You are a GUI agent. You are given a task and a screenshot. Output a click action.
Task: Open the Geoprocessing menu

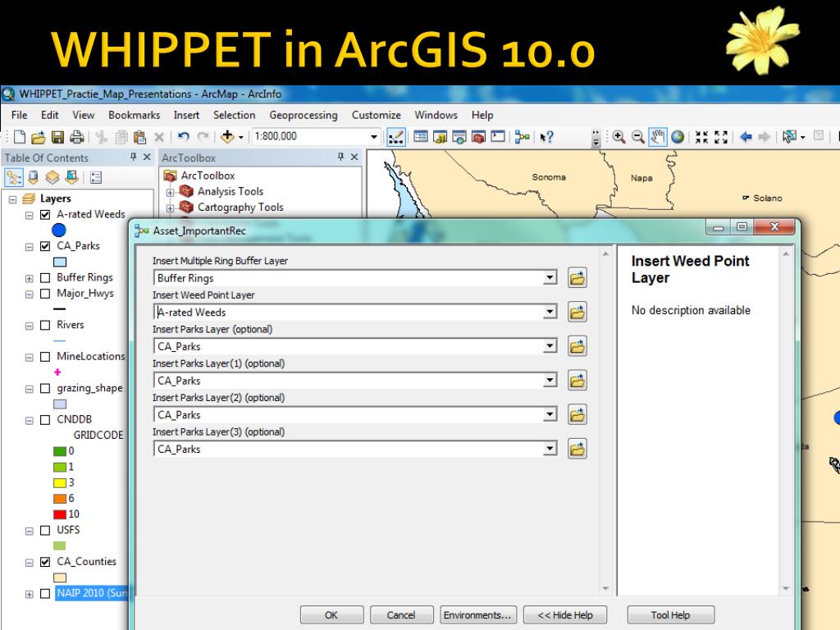304,115
